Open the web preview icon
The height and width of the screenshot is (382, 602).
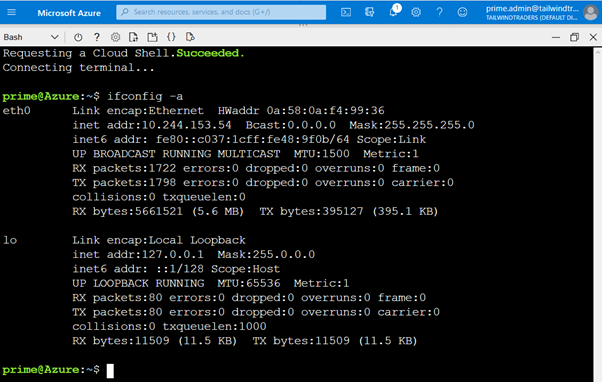click(190, 37)
